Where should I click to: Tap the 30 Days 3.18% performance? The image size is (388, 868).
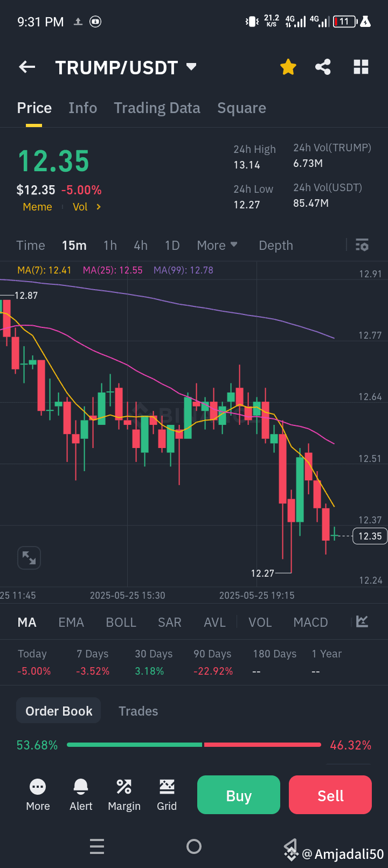(154, 662)
